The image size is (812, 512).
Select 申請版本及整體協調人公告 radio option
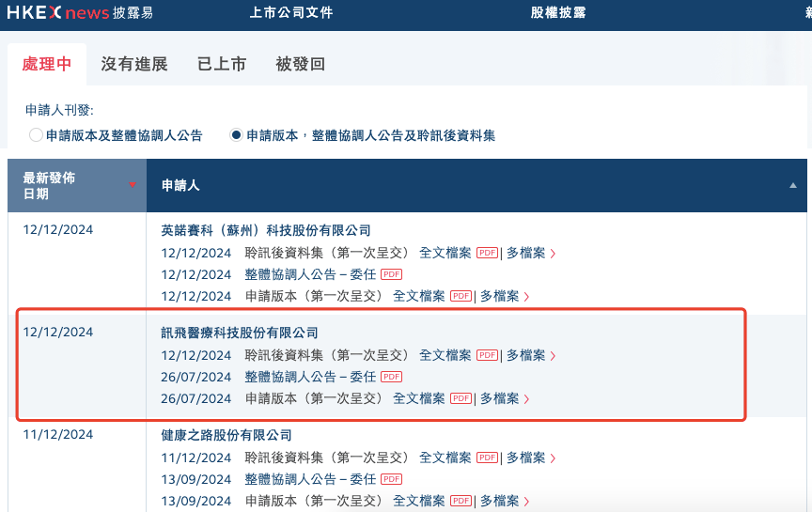tap(37, 135)
